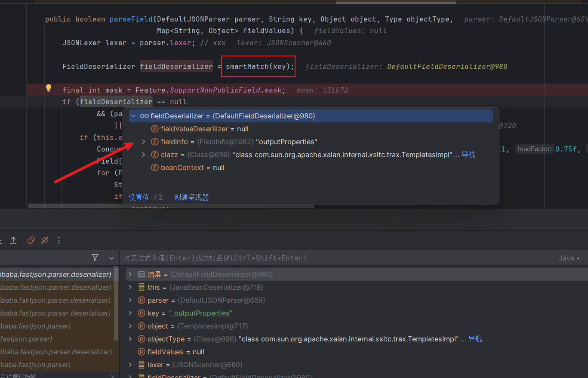The height and width of the screenshot is (378, 588).
Task: Click the field icon beside clazz
Action: (155, 155)
